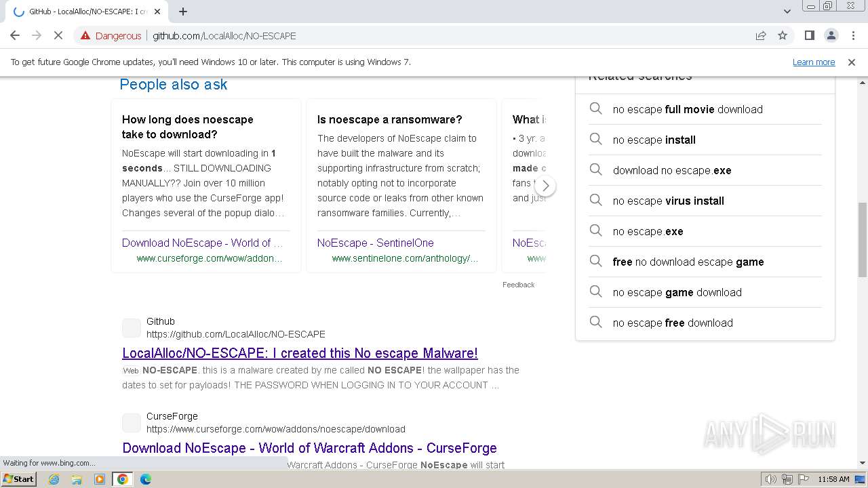Bookmark this tab with star icon

point(783,35)
